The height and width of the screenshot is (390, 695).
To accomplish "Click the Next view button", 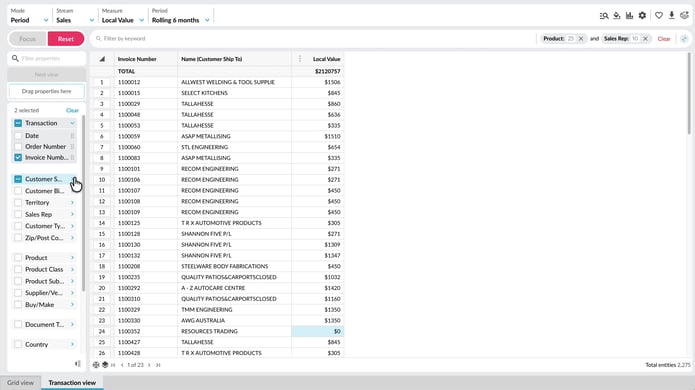I will (47, 74).
